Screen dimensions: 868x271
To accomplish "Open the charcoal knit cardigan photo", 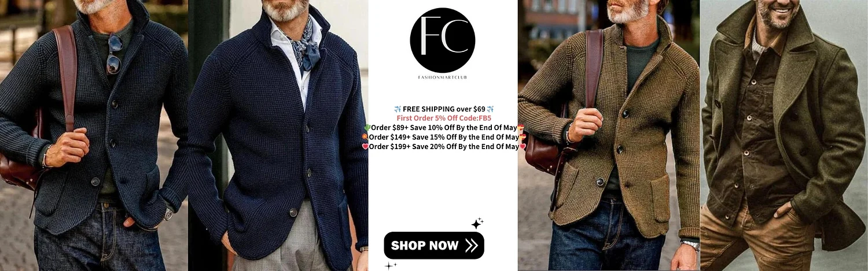I will 94,135.
